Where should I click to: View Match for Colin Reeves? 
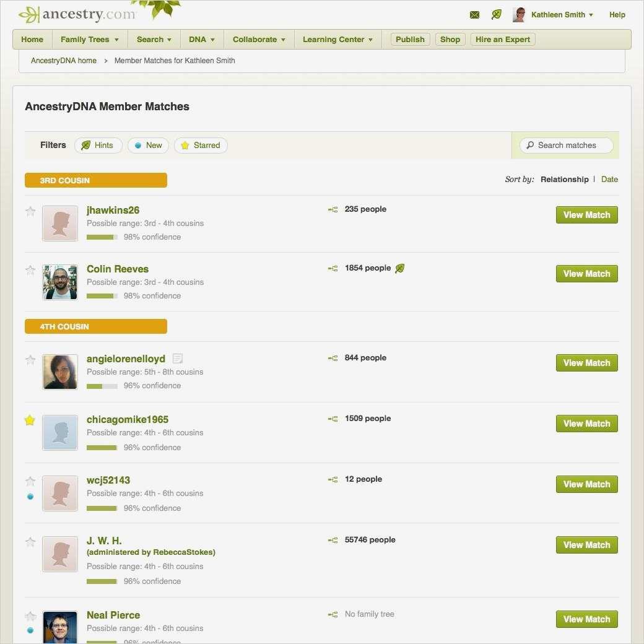coord(586,274)
